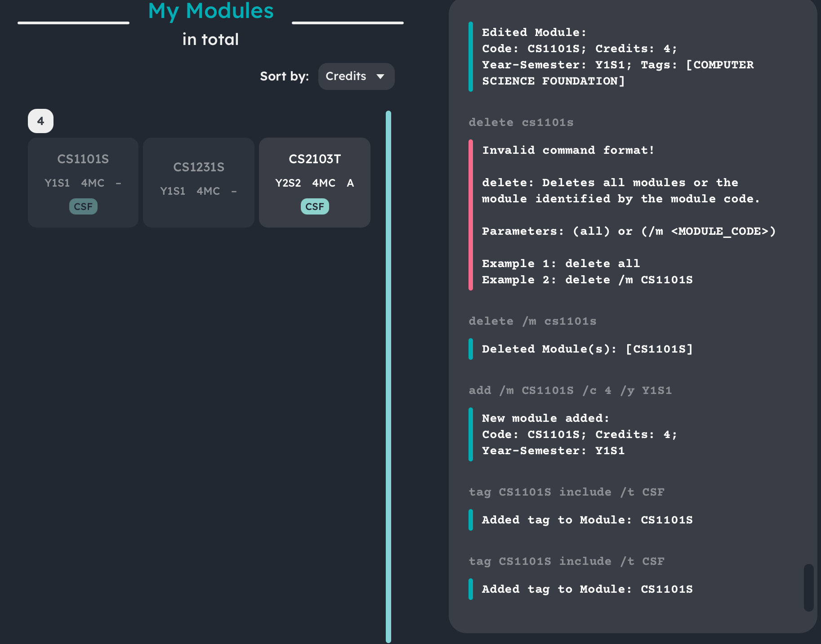The width and height of the screenshot is (821, 644).
Task: Click the 4 credits group badge
Action: click(40, 121)
